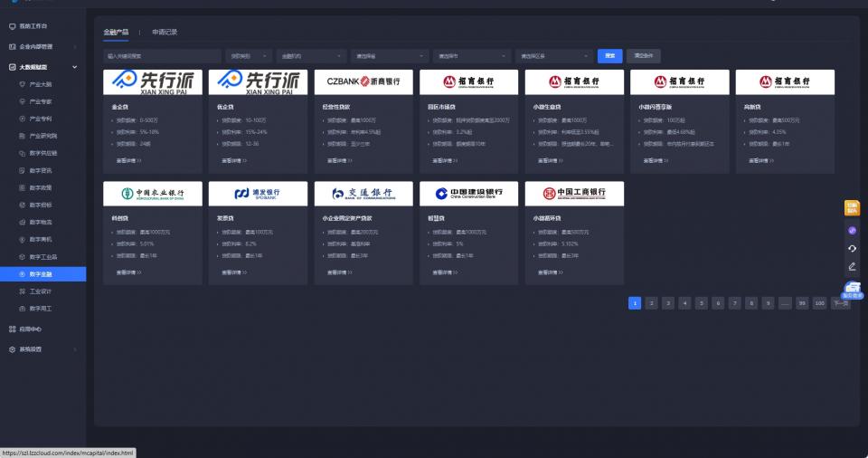This screenshot has width=868, height=458.
Task: Click the 数字政策 sidebar icon
Action: pos(22,187)
